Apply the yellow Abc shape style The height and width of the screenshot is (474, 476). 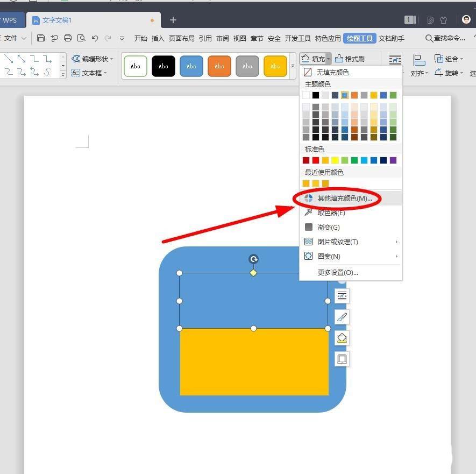pos(275,66)
